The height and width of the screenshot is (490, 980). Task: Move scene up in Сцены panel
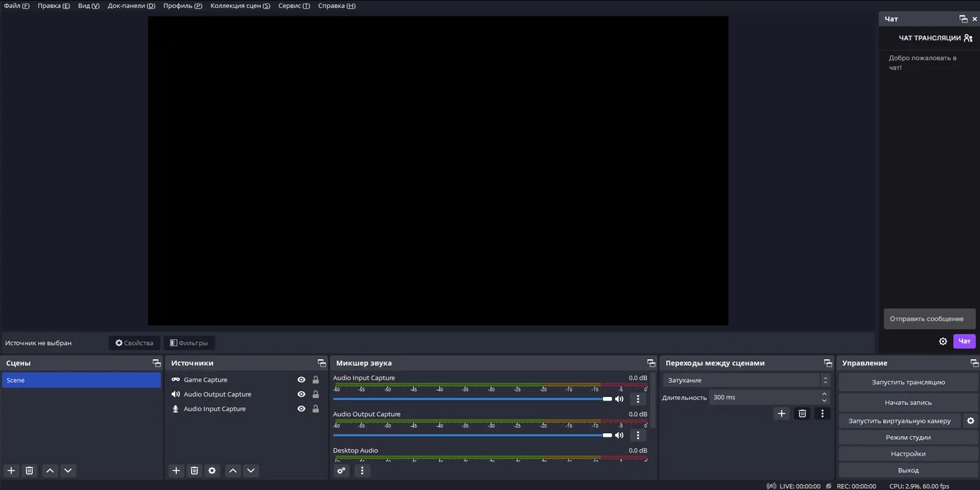50,470
